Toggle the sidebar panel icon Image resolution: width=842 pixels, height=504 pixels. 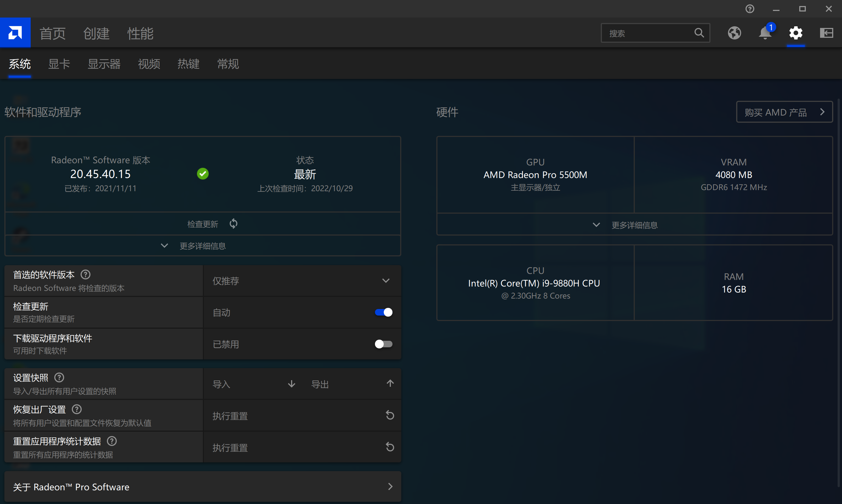(x=826, y=33)
